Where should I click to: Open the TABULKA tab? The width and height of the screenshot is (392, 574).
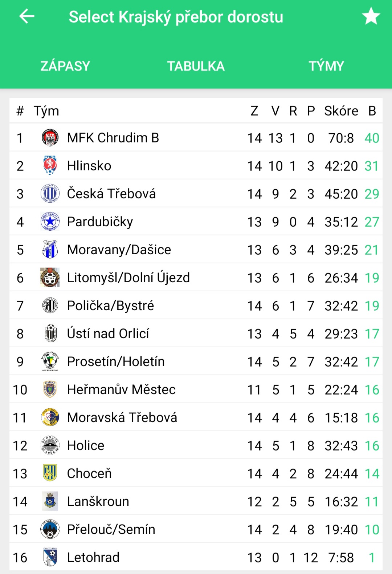tap(196, 66)
